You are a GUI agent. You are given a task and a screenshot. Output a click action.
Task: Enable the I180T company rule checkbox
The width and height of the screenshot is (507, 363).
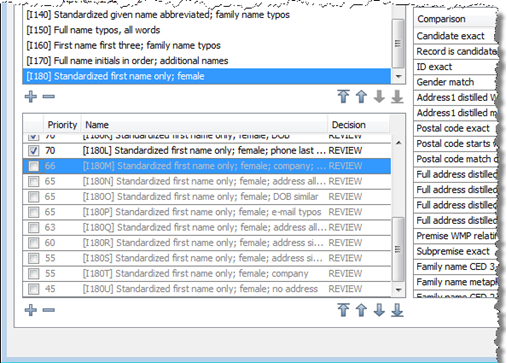click(x=33, y=273)
